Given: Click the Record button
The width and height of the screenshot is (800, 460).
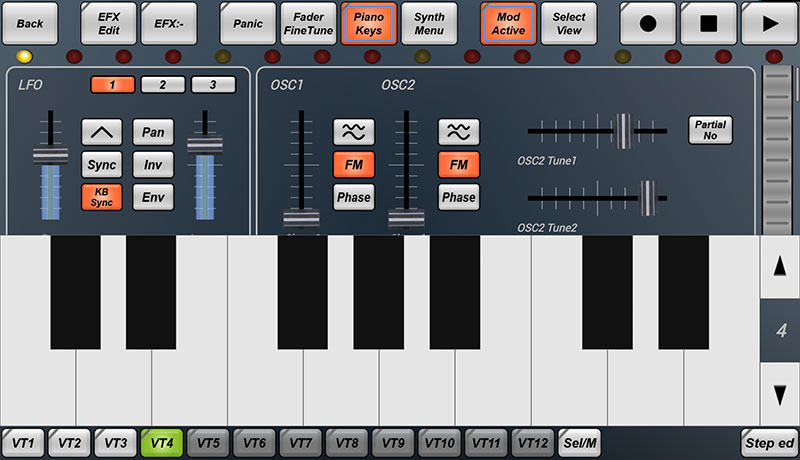Looking at the screenshot, I should click(647, 23).
